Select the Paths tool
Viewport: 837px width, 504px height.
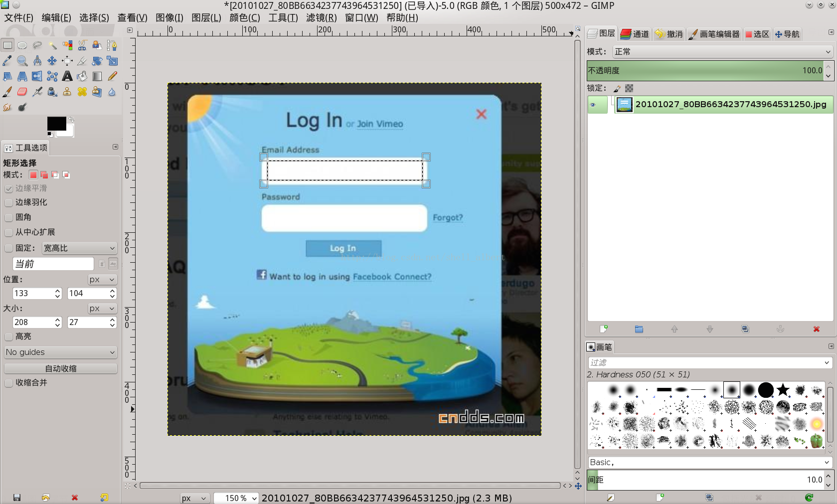tap(112, 45)
